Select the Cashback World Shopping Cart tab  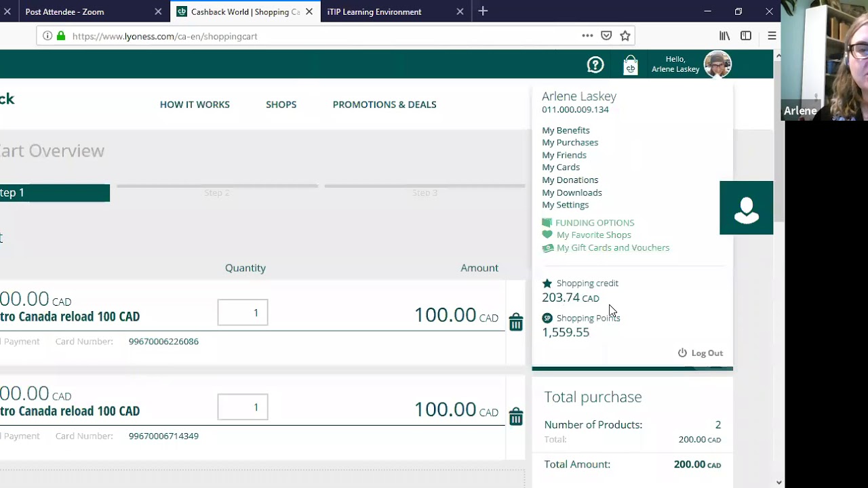pos(244,12)
